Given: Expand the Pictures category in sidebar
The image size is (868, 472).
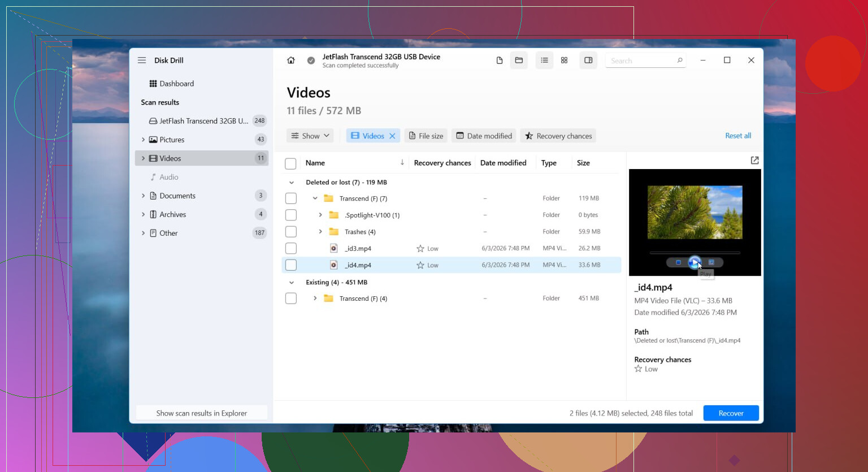Looking at the screenshot, I should tap(143, 140).
